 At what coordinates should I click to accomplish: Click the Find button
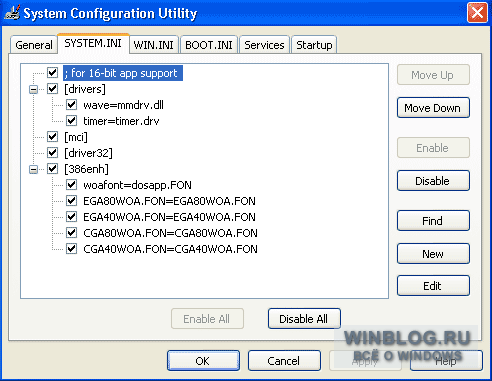click(x=433, y=221)
